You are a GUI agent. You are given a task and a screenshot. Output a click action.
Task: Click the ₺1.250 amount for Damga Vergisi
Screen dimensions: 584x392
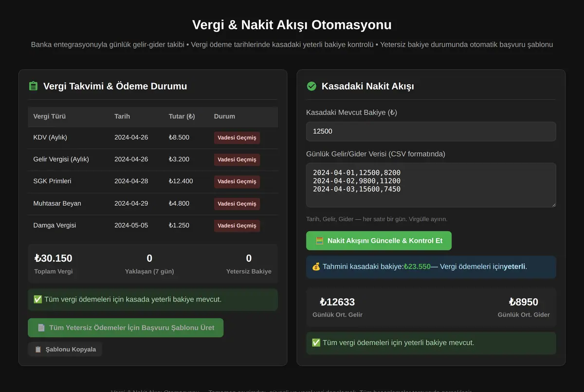(179, 226)
